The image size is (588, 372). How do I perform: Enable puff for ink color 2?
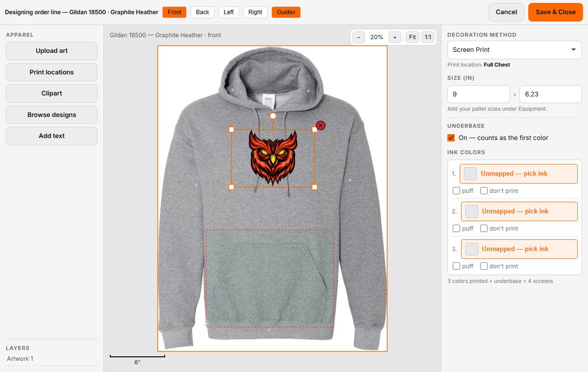(456, 229)
